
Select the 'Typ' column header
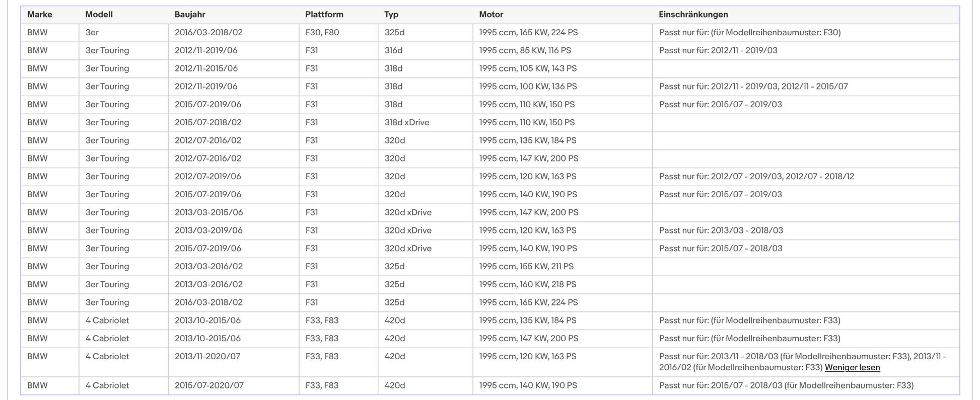click(x=391, y=15)
